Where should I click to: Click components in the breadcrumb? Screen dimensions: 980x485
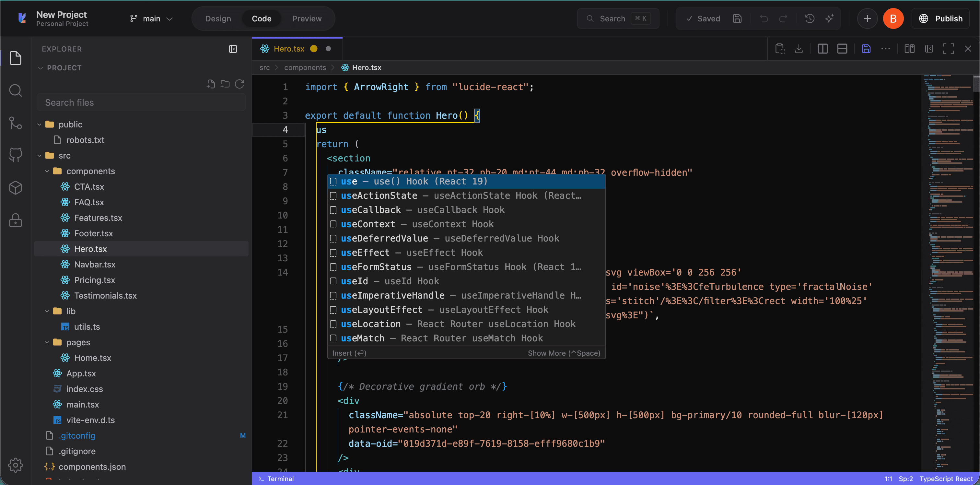[x=305, y=67]
